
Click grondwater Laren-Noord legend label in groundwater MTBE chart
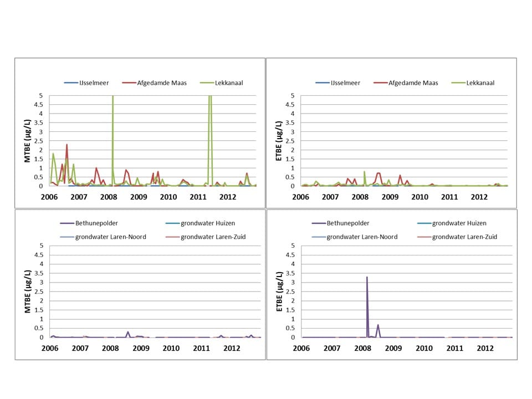pos(111,237)
